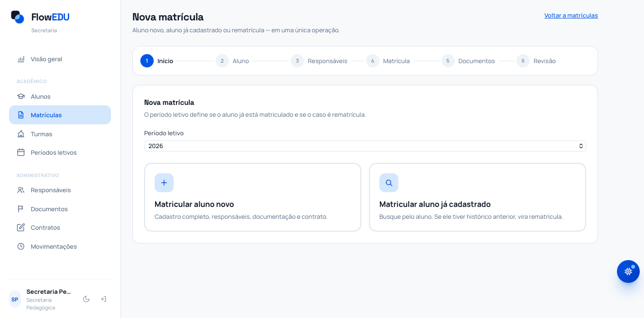
Task: Go to Alunos in the sidebar
Action: [60, 96]
